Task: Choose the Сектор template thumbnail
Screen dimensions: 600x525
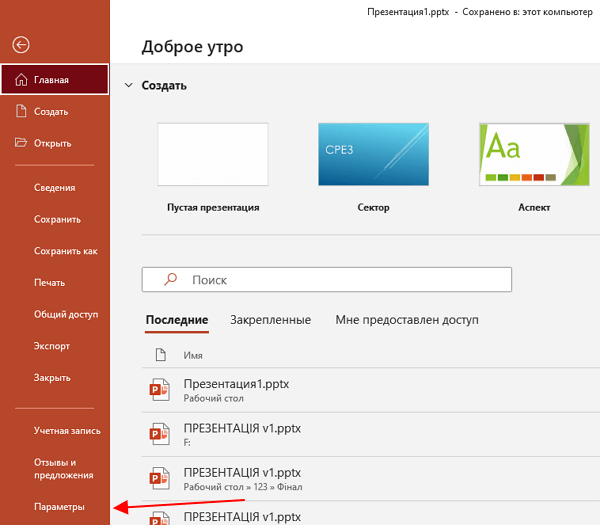Action: (373, 154)
